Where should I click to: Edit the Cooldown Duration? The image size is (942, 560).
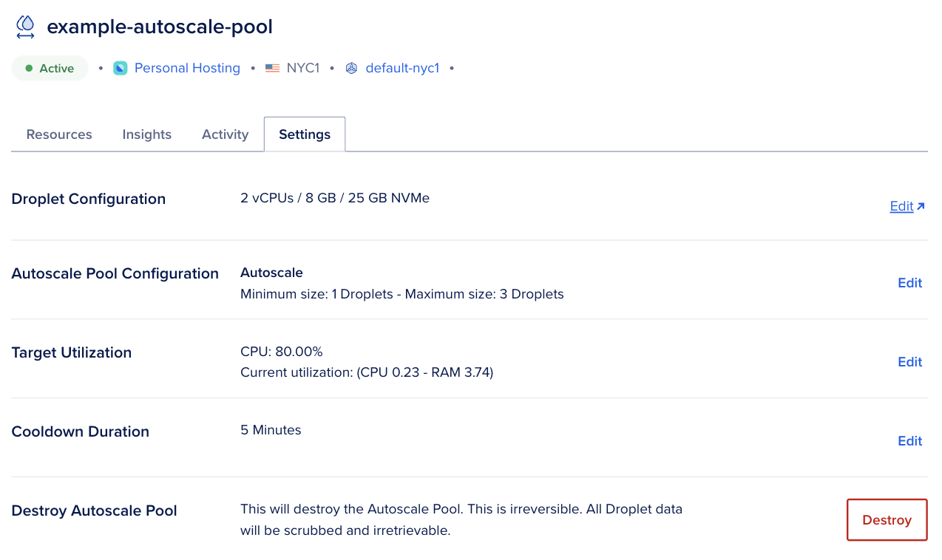point(909,440)
